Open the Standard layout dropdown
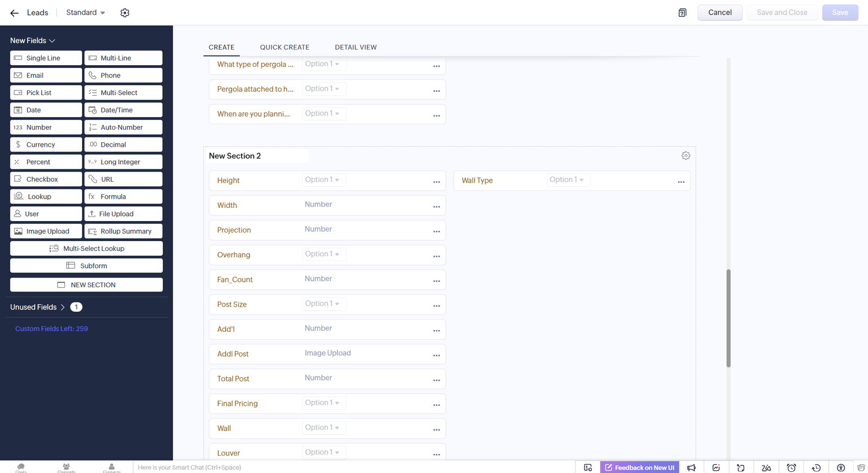Screen dimensions: 868x473 pos(86,12)
